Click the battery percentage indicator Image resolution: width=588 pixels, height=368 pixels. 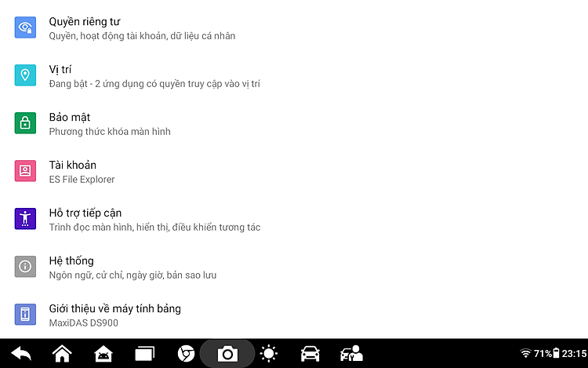click(x=546, y=353)
